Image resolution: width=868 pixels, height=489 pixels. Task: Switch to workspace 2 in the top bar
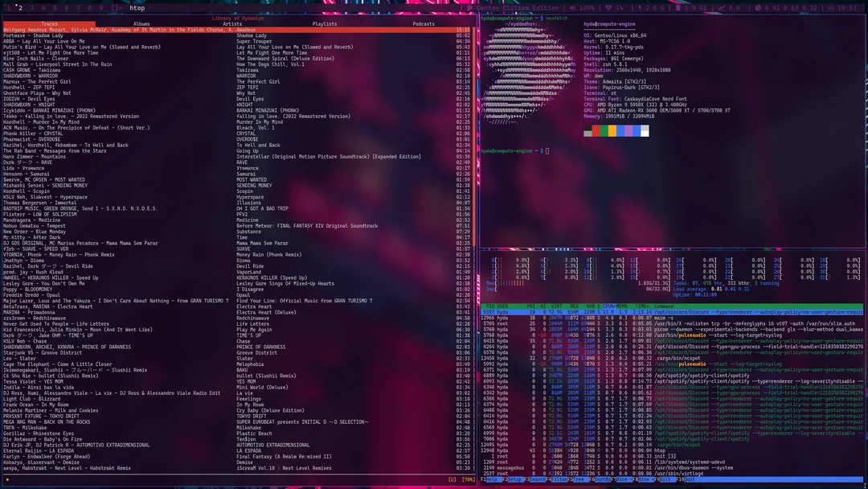pyautogui.click(x=20, y=7)
